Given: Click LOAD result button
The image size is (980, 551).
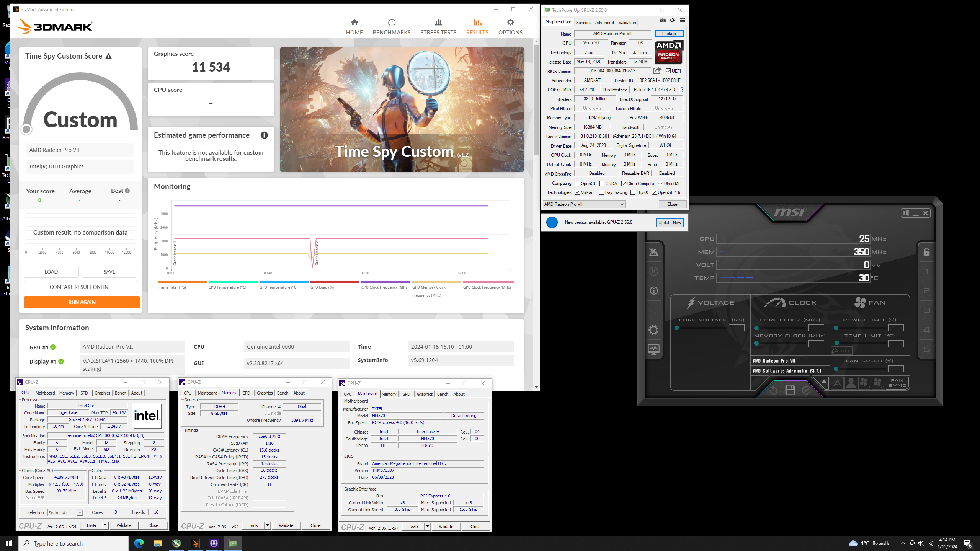Looking at the screenshot, I should pyautogui.click(x=51, y=272).
